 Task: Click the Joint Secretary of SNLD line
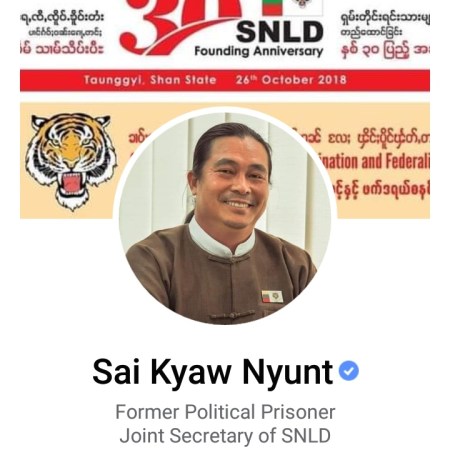click(225, 436)
